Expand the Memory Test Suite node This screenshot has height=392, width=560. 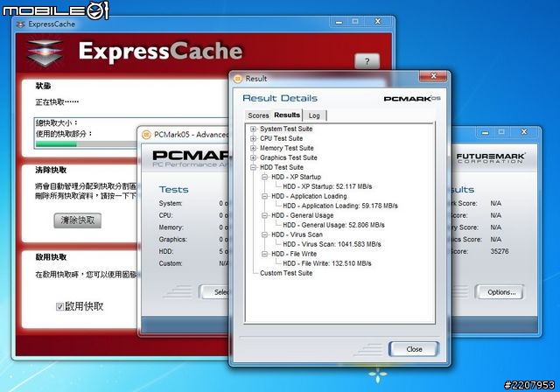coord(253,148)
